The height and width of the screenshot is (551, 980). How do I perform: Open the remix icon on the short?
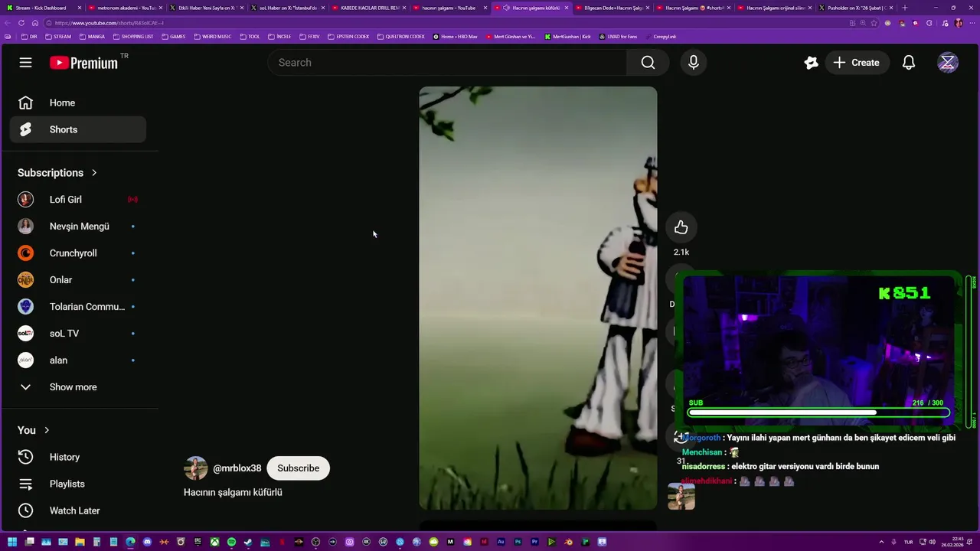(681, 438)
